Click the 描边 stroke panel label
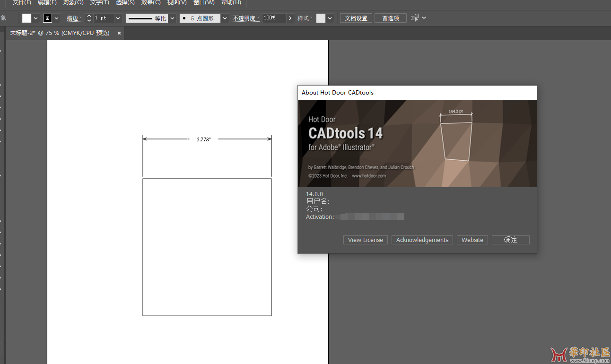611x364 pixels. (74, 18)
